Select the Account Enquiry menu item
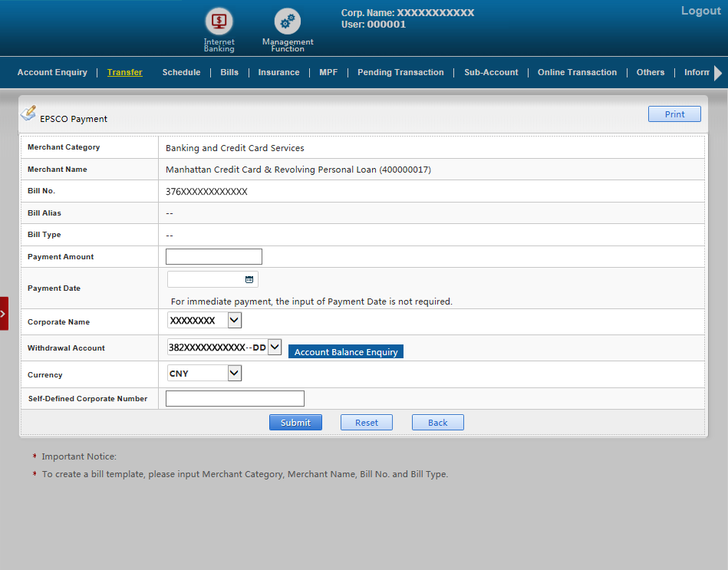This screenshot has width=728, height=570. [x=52, y=72]
